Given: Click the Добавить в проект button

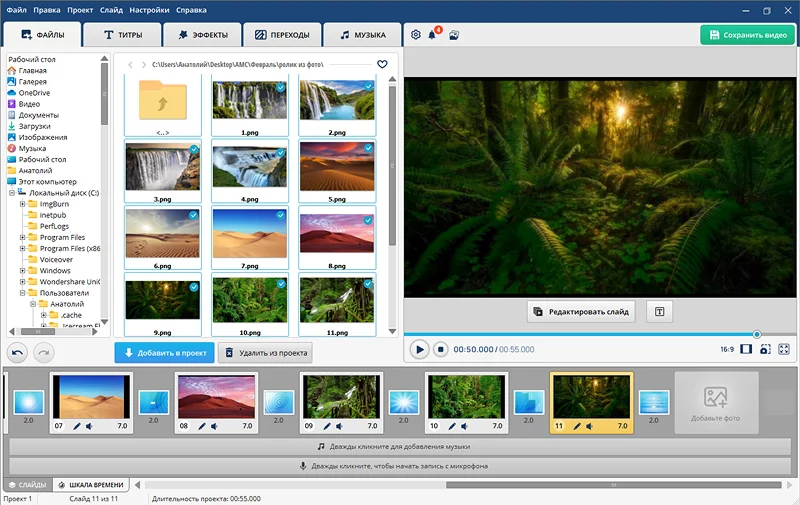Looking at the screenshot, I should tap(164, 353).
